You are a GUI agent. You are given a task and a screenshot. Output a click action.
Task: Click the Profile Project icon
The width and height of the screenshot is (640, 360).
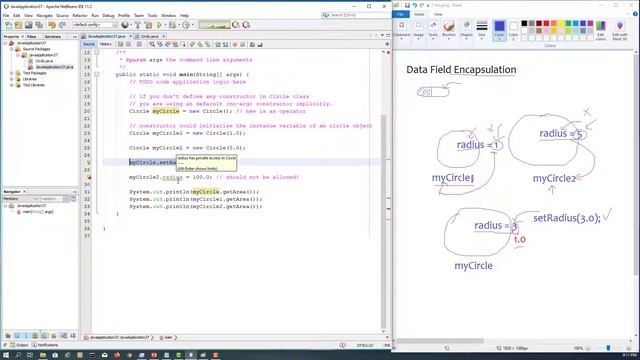click(186, 25)
